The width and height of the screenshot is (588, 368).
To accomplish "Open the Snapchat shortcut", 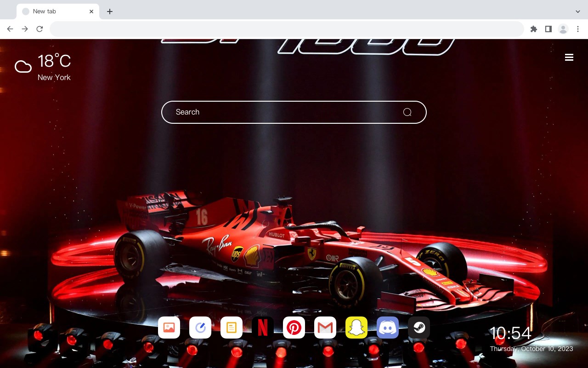I will [356, 328].
